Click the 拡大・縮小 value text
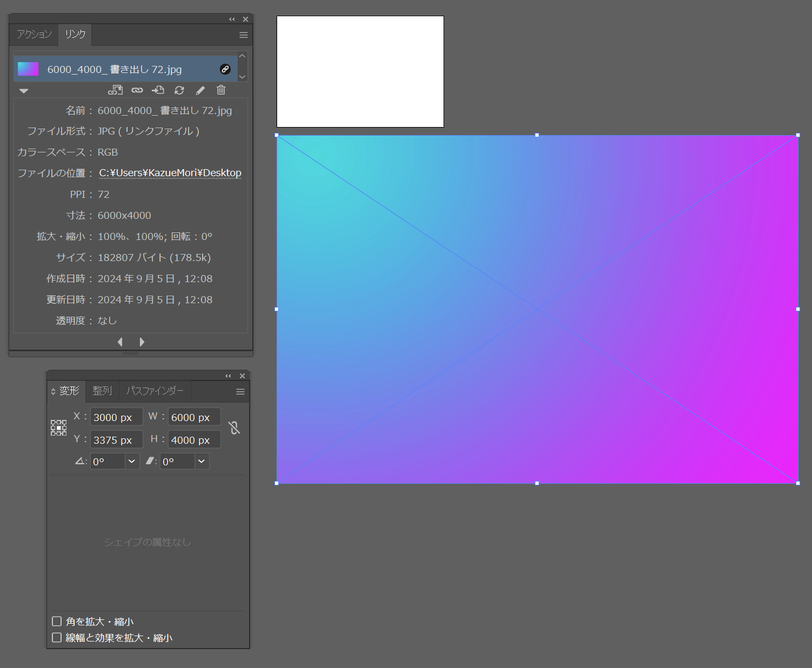The image size is (812, 668). (x=155, y=237)
